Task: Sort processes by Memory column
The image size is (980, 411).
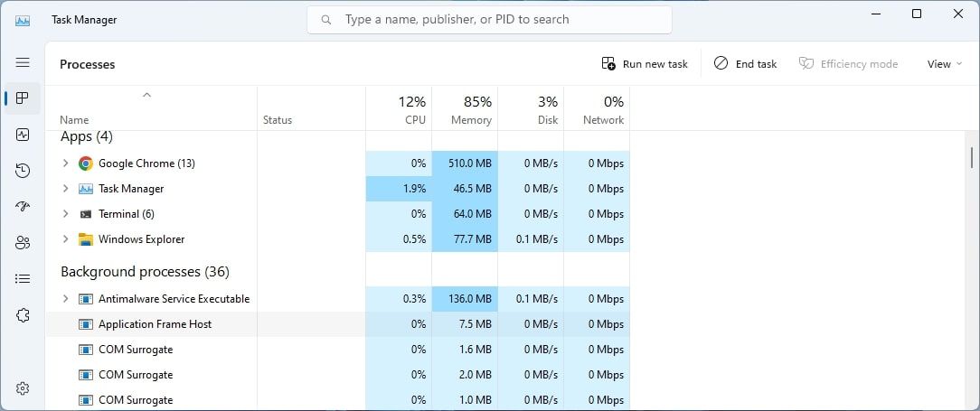Action: click(465, 109)
